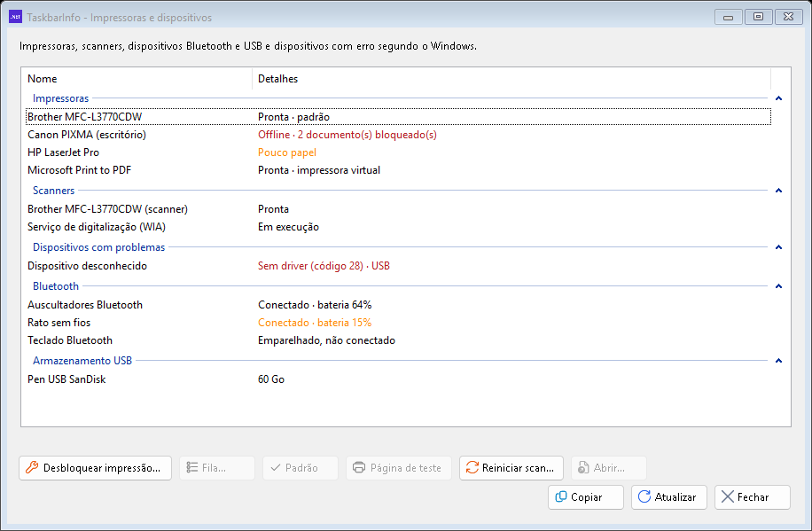The height and width of the screenshot is (531, 812).
Task: Click the checkmark icon on Padrão button
Action: pos(276,468)
